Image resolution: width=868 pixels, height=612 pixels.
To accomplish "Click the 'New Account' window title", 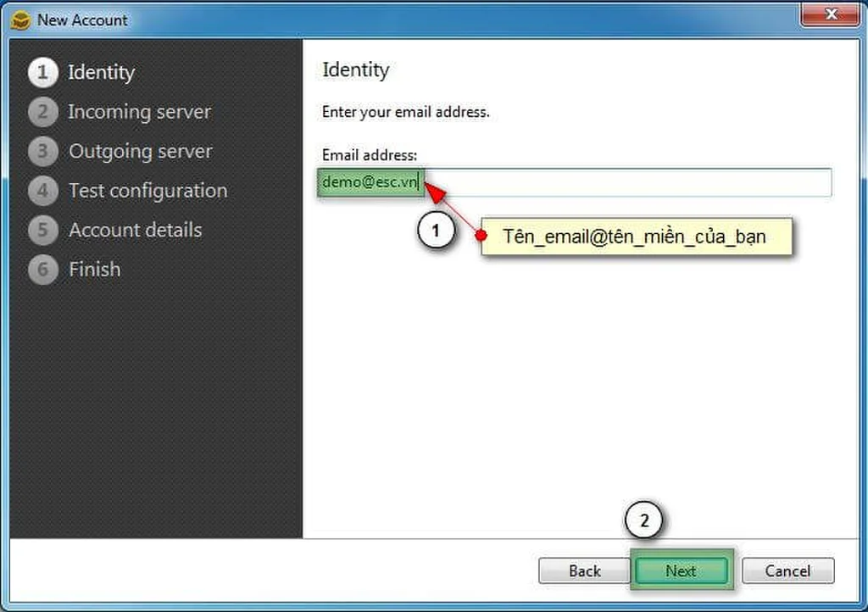I will [x=82, y=20].
